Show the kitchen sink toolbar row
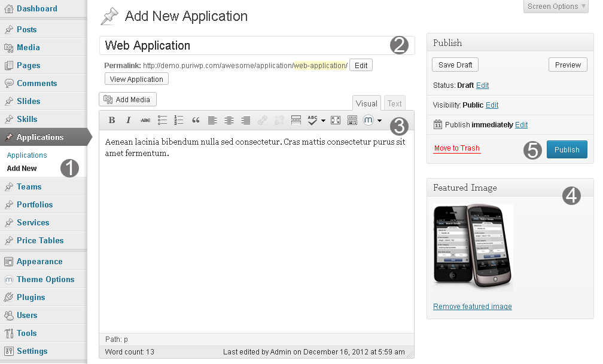Image resolution: width=603 pixels, height=364 pixels. (352, 120)
